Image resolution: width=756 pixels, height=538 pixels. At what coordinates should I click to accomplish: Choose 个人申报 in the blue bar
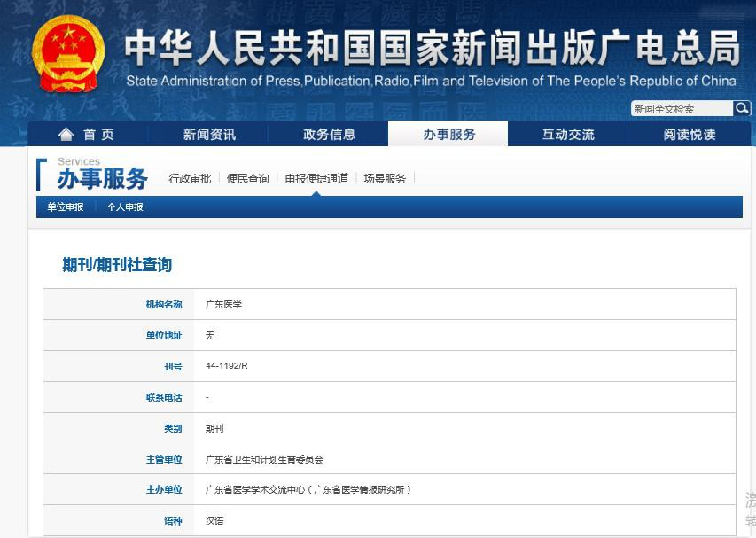pyautogui.click(x=125, y=207)
